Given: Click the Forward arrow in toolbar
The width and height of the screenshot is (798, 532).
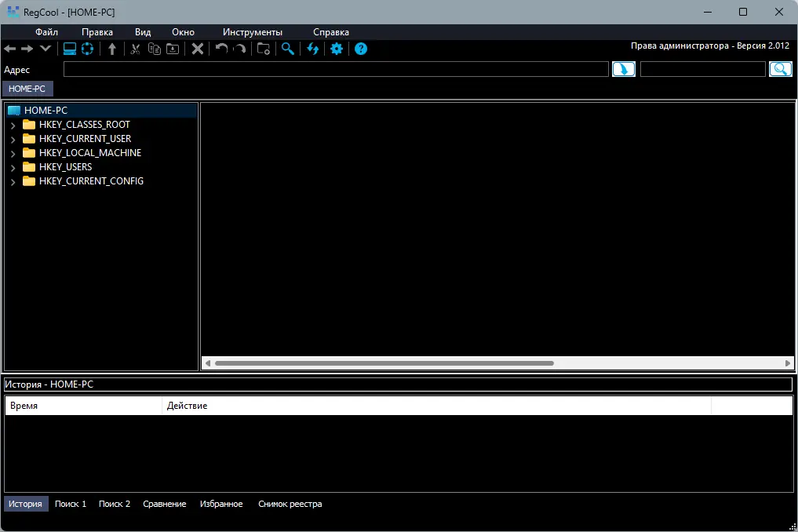Looking at the screenshot, I should click(27, 49).
